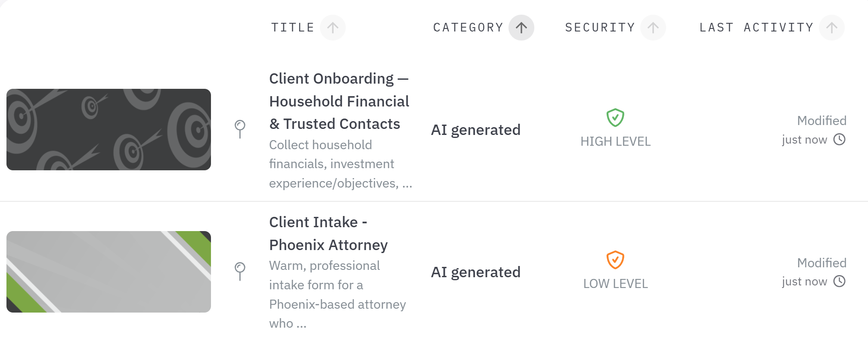Image resolution: width=868 pixels, height=338 pixels.
Task: Sort by Title arrow icon
Action: (x=332, y=28)
